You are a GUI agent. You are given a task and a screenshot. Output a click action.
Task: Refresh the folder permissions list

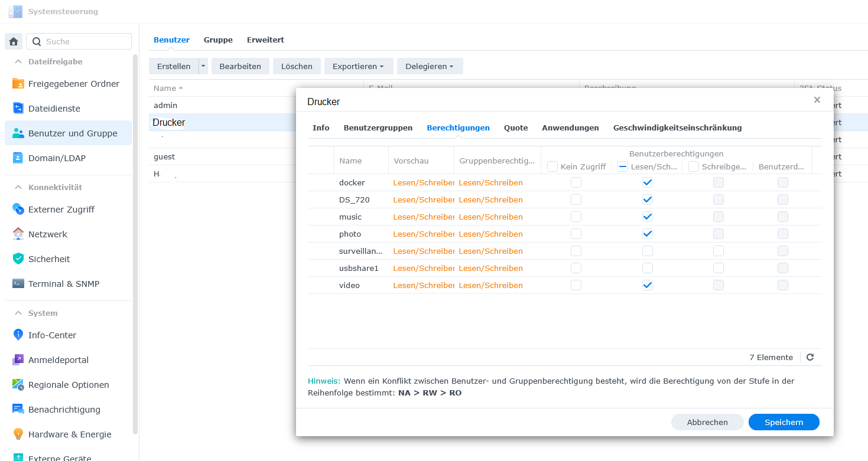[x=810, y=357]
